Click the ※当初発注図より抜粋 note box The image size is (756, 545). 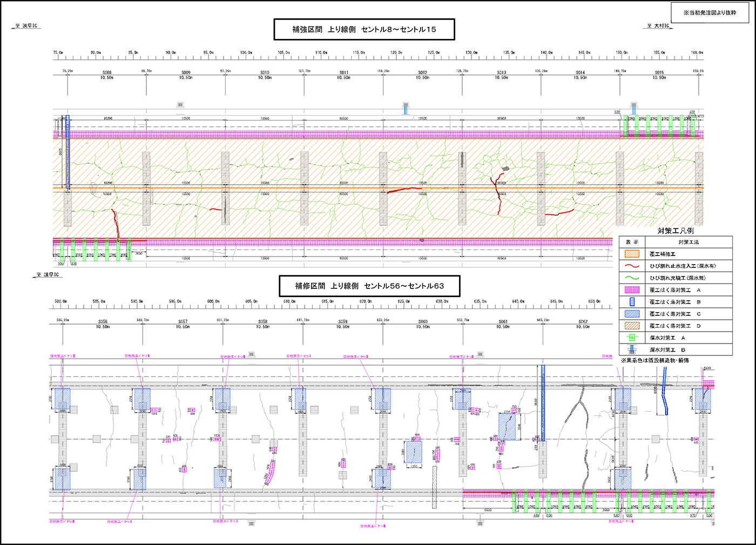coord(710,12)
